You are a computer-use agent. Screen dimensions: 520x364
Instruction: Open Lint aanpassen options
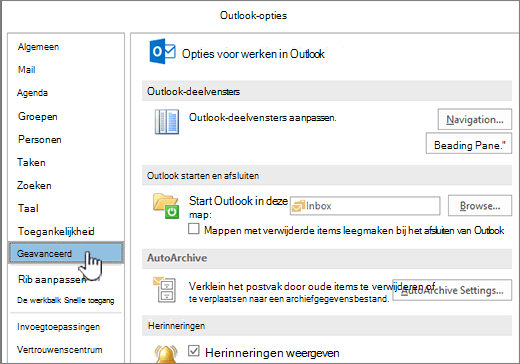pos(52,279)
